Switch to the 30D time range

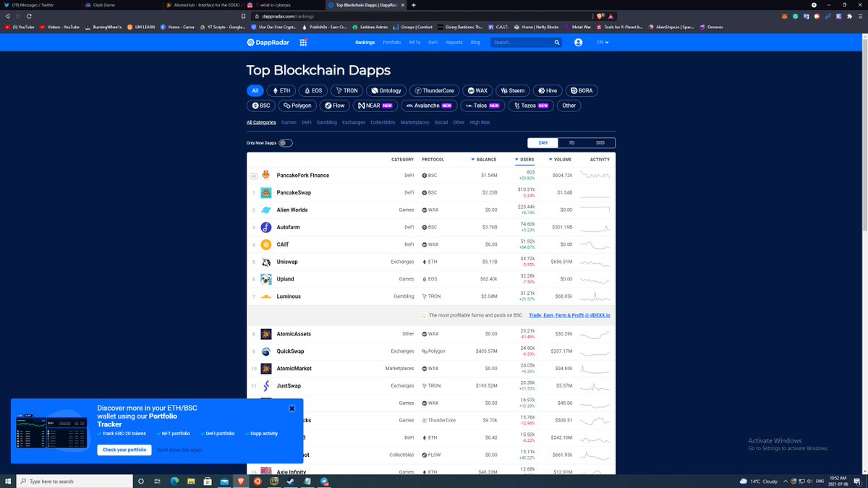click(x=600, y=143)
